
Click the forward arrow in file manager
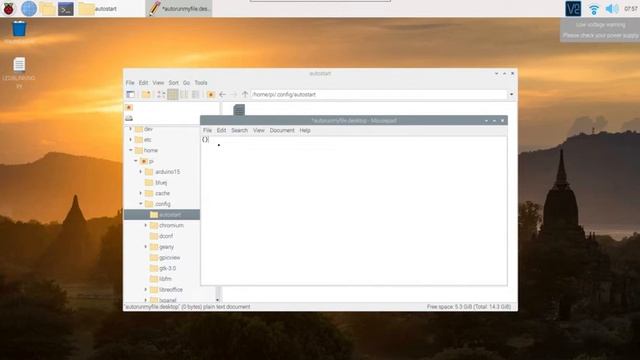click(x=233, y=94)
